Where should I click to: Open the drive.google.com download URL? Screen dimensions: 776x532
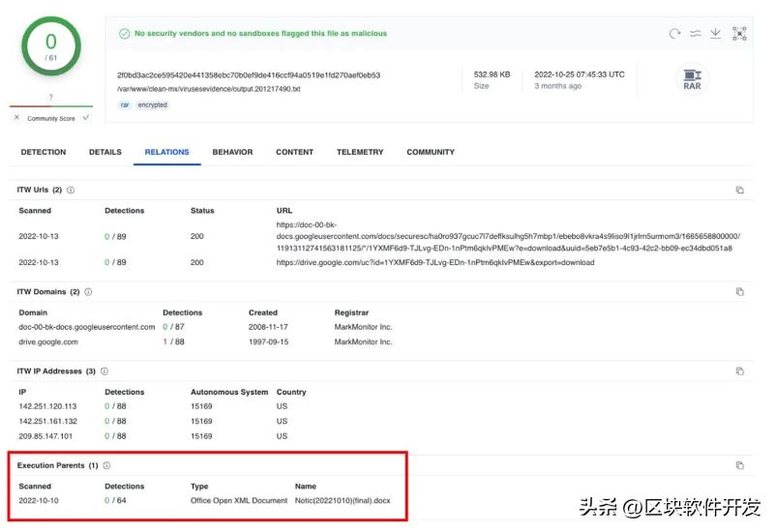coord(435,262)
